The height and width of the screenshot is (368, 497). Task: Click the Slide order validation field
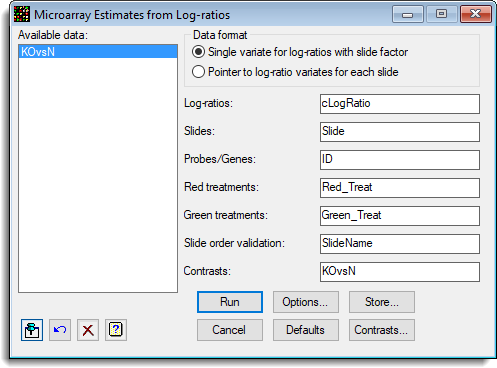point(400,244)
